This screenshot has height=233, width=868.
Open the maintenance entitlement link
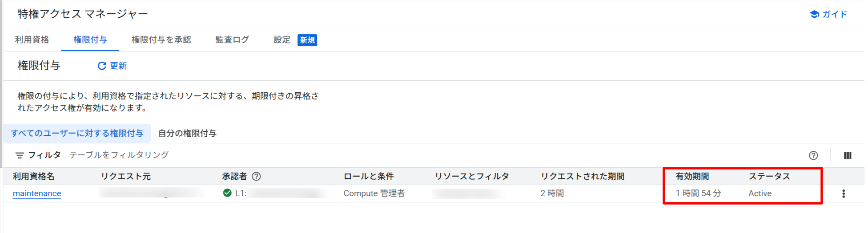tap(37, 194)
